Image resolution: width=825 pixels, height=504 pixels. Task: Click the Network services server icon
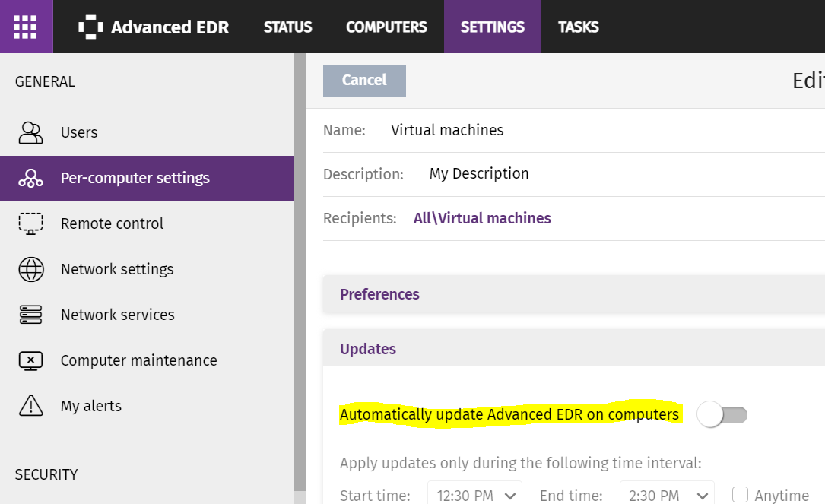[30, 315]
